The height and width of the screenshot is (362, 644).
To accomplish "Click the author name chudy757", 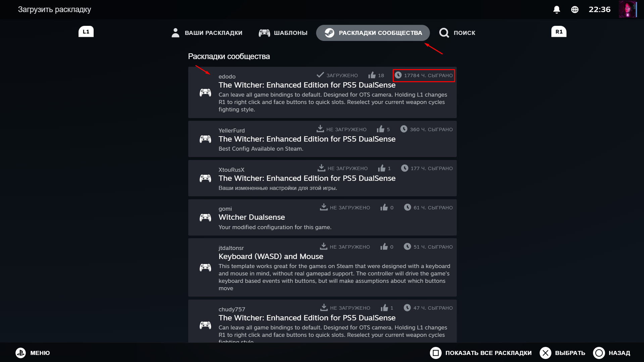I will click(232, 309).
